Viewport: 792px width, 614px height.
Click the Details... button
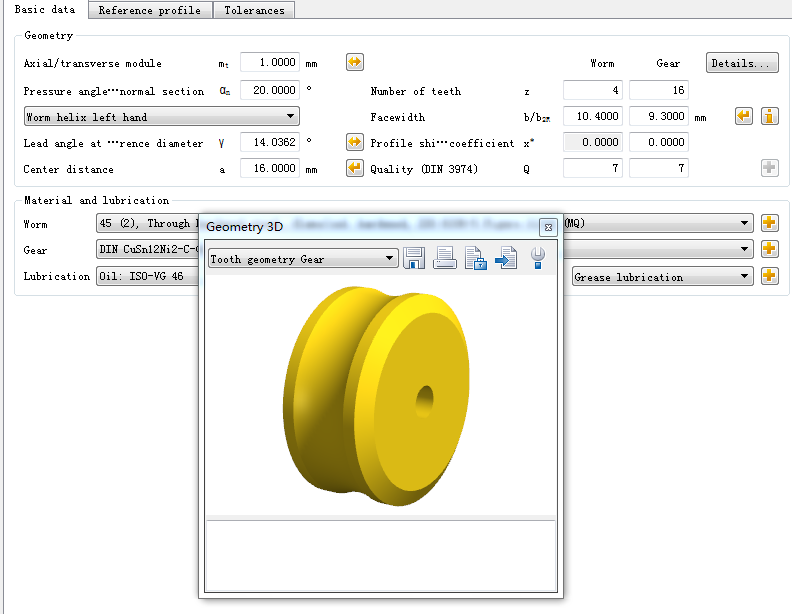pyautogui.click(x=742, y=63)
